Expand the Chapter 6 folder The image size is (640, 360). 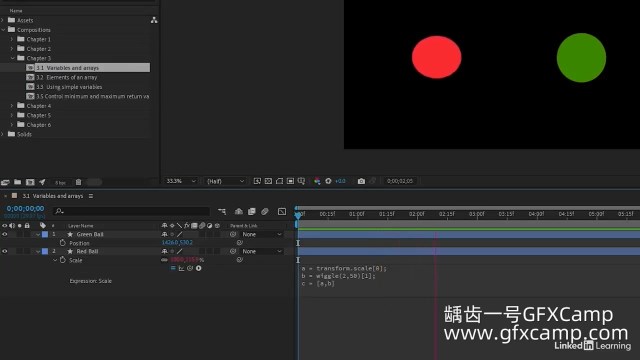pyautogui.click(x=12, y=125)
